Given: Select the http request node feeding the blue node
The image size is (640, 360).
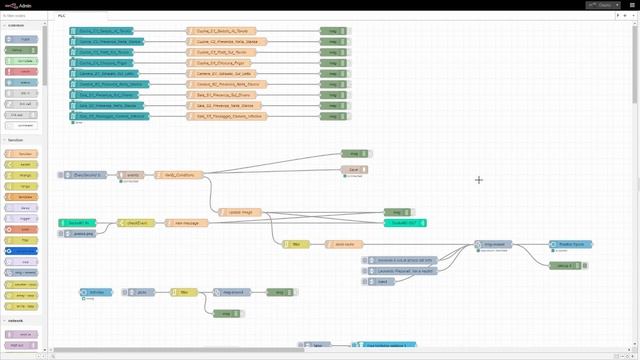Looking at the screenshot, I should tap(493, 244).
